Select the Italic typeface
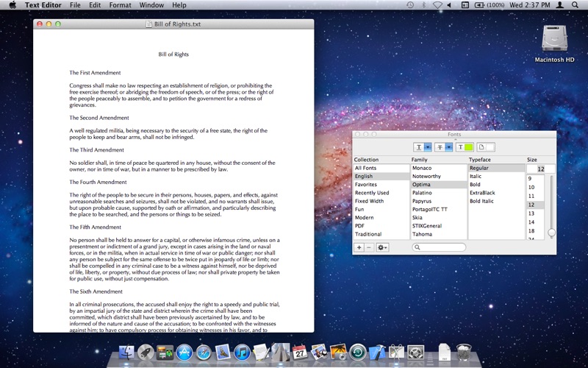Image resolution: width=588 pixels, height=368 pixels. [497, 176]
